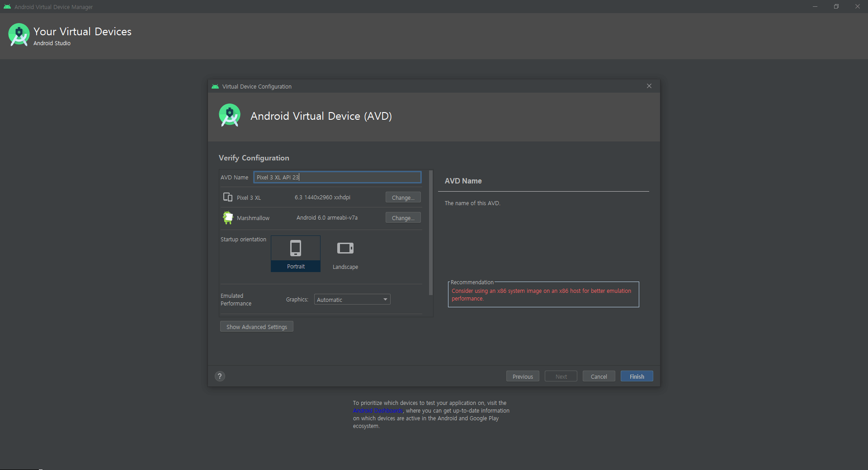Click Finish to create the AVD
This screenshot has height=470, width=868.
click(637, 376)
